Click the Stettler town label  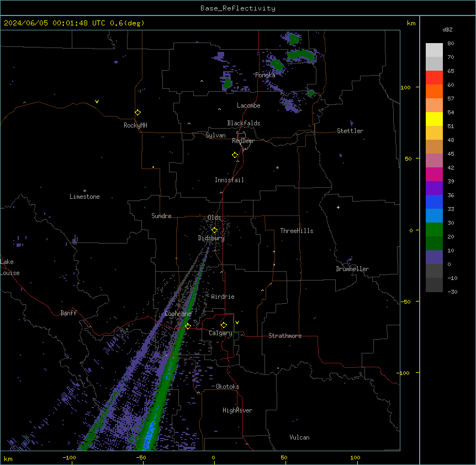[x=350, y=131]
